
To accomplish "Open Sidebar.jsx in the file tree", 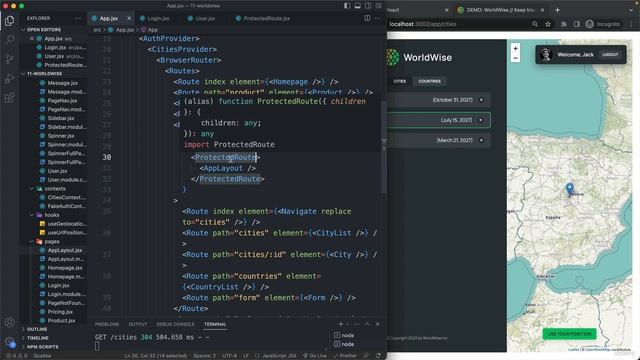I will point(61,118).
